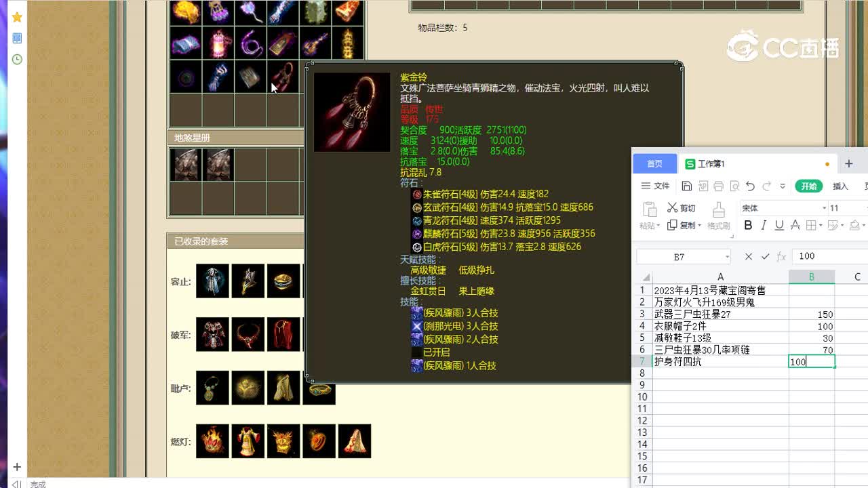Open the borders dropdown arrow
Screen dimensions: 868x488
[821, 226]
